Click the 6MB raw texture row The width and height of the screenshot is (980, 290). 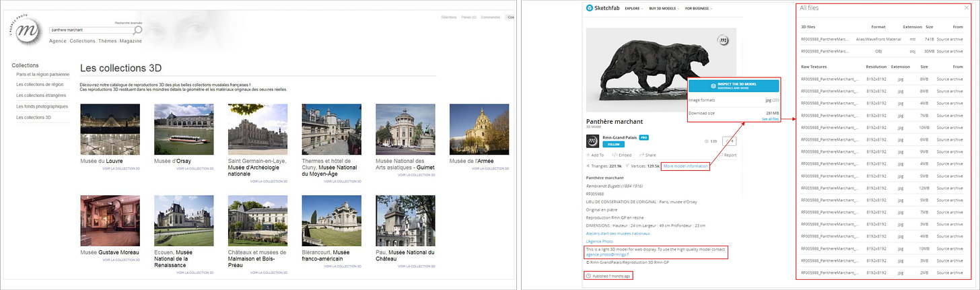click(882, 139)
